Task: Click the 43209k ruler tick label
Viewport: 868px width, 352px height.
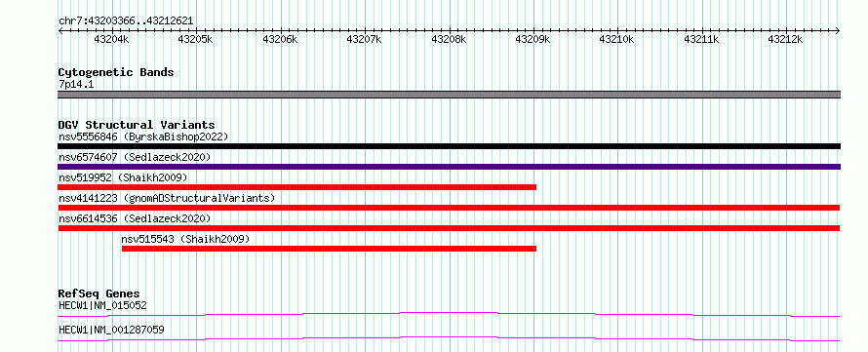Action: [533, 39]
